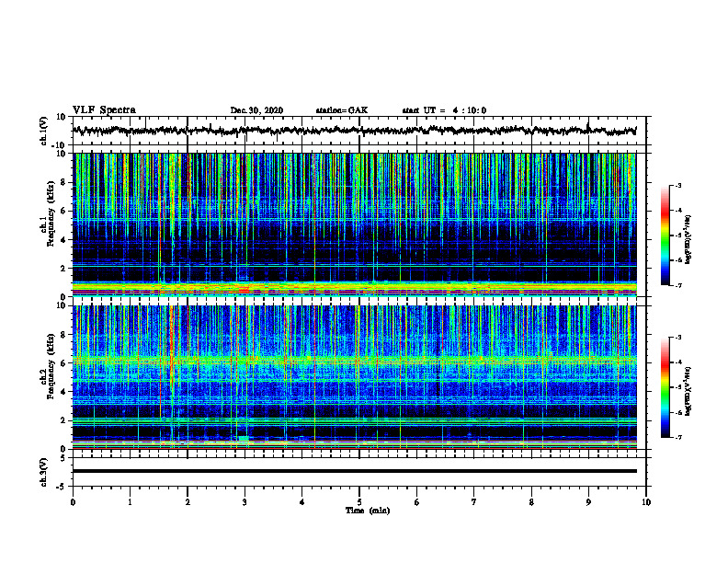Click the ch.1 waveform trace panel
This screenshot has width=728, height=563.
(x=359, y=131)
